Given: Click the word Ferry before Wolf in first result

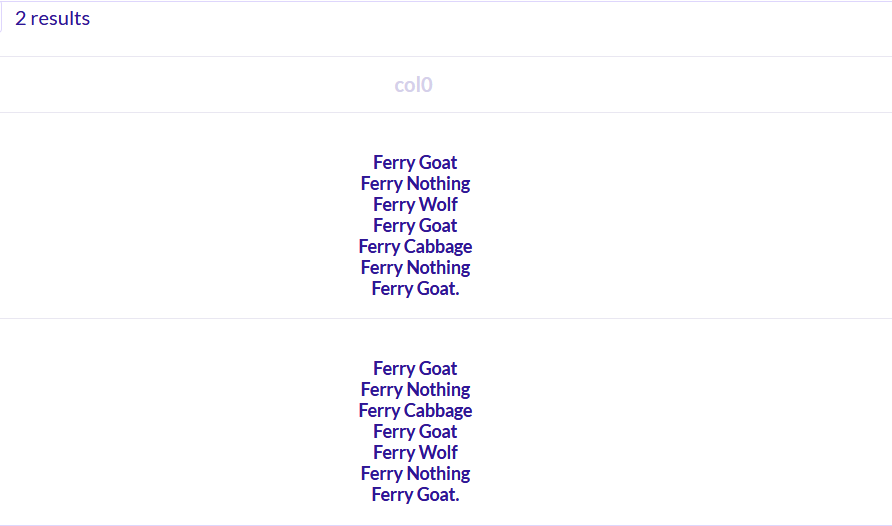Looking at the screenshot, I should point(389,205).
